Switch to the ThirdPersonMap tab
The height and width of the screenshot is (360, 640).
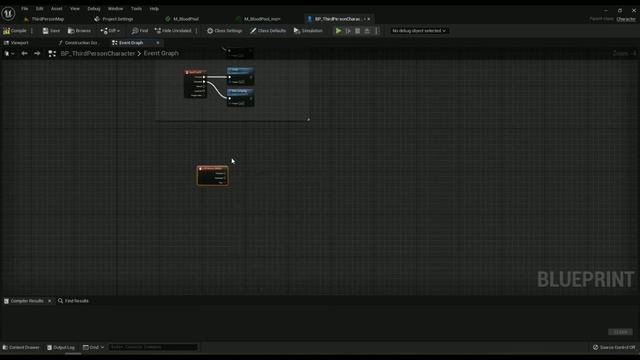point(47,19)
